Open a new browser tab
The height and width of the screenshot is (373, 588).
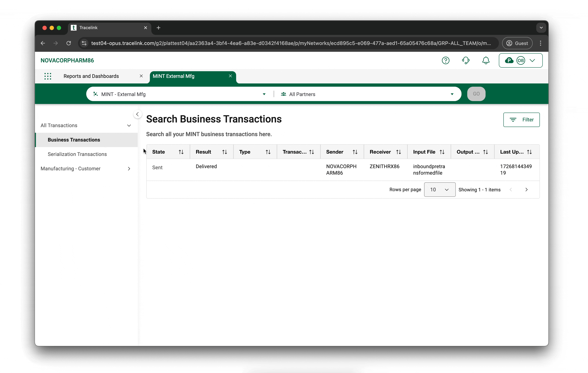coord(158,28)
